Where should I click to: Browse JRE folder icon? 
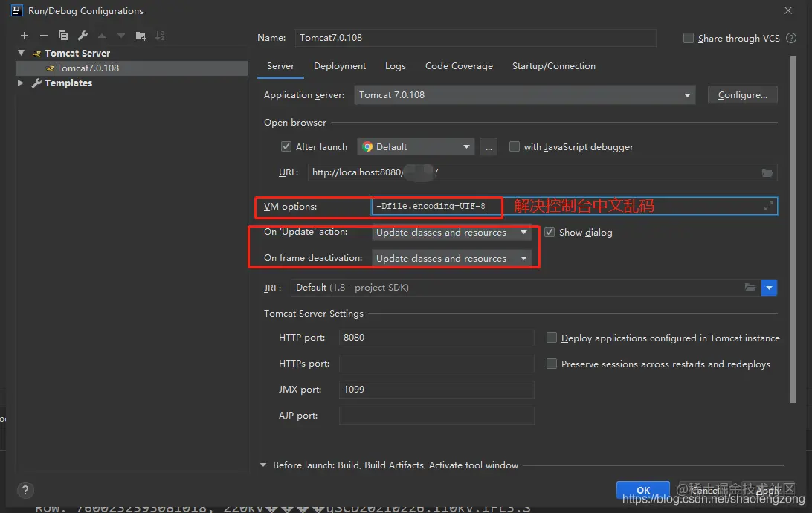coord(750,287)
